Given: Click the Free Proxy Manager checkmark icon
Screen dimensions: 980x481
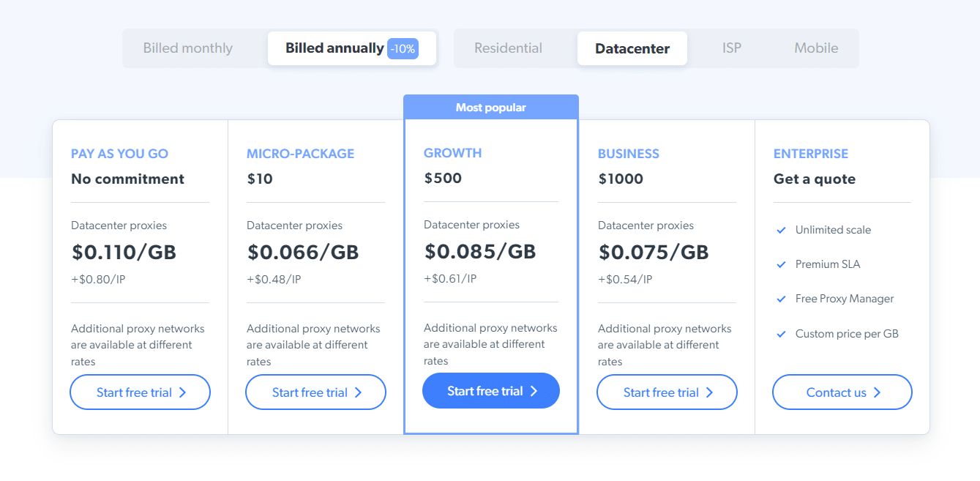Looking at the screenshot, I should click(x=781, y=299).
